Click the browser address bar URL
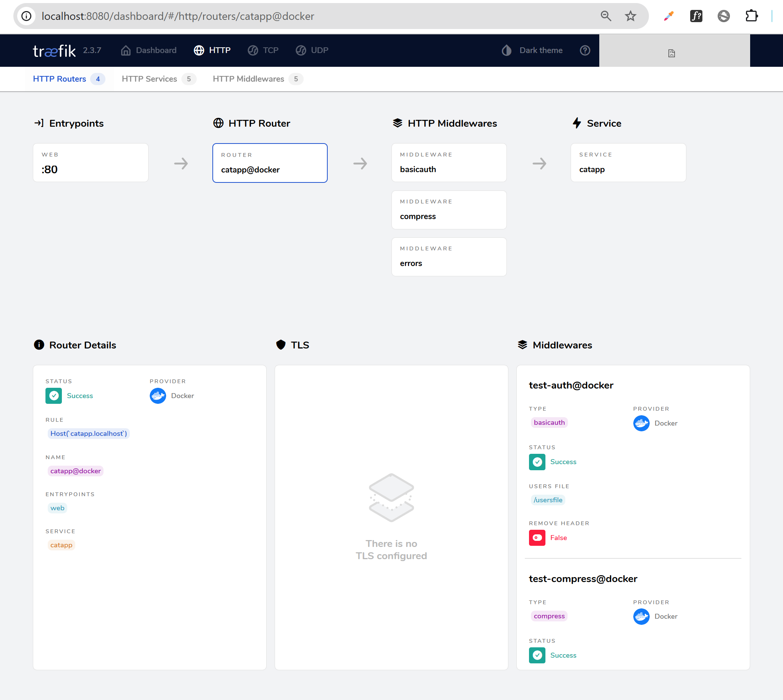 (178, 16)
